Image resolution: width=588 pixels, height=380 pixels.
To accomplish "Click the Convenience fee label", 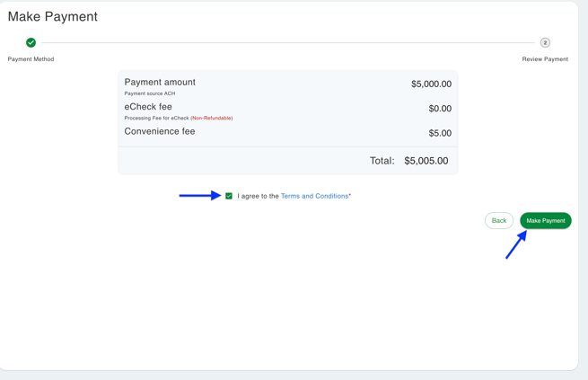I will coord(160,131).
